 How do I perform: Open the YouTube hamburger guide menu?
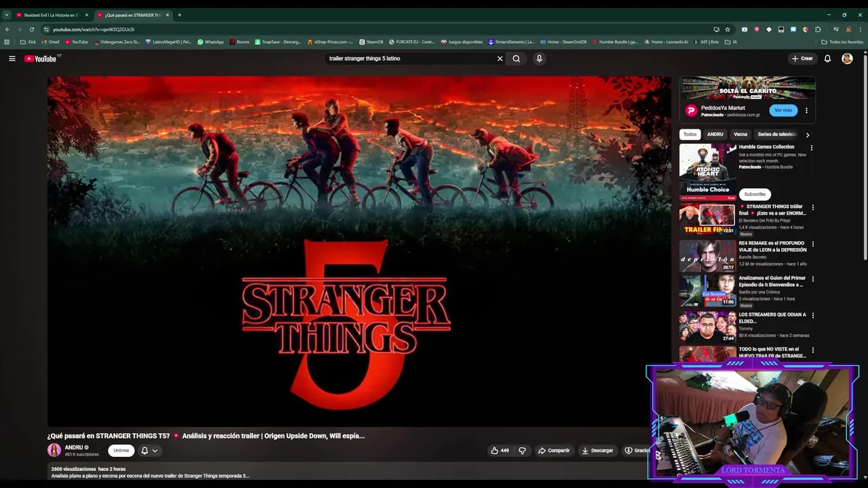pos(12,58)
